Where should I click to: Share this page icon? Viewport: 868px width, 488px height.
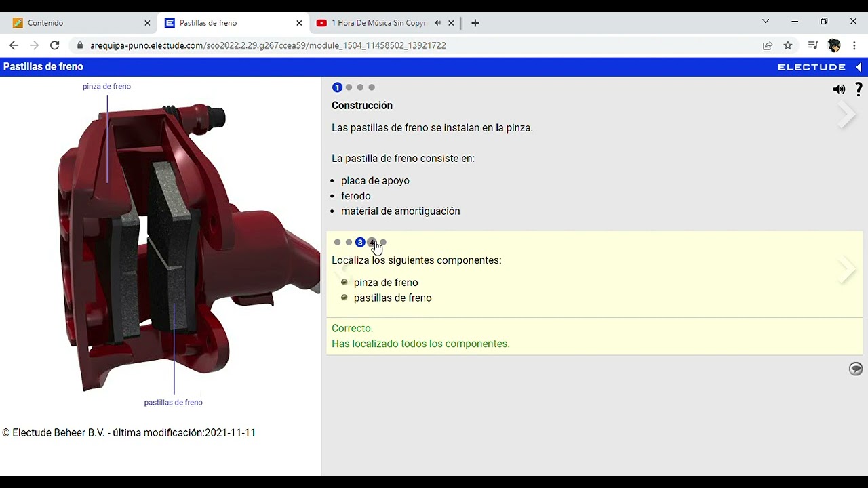click(x=768, y=45)
